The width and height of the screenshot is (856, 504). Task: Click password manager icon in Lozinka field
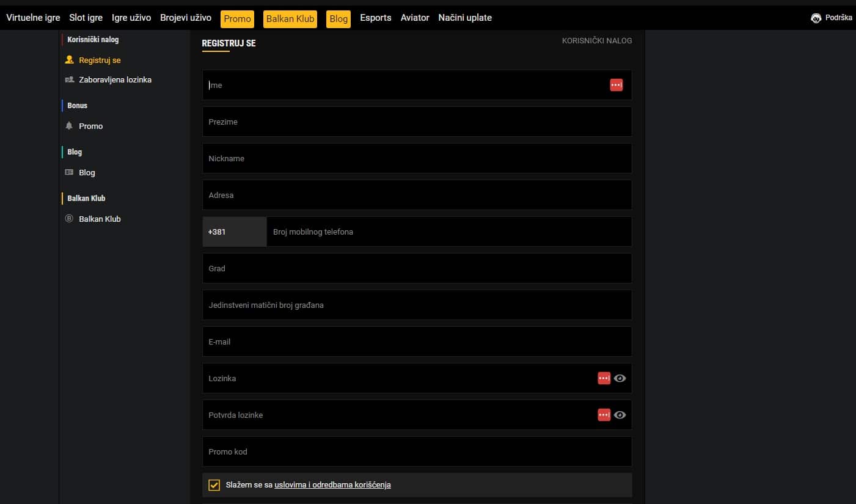click(x=604, y=378)
